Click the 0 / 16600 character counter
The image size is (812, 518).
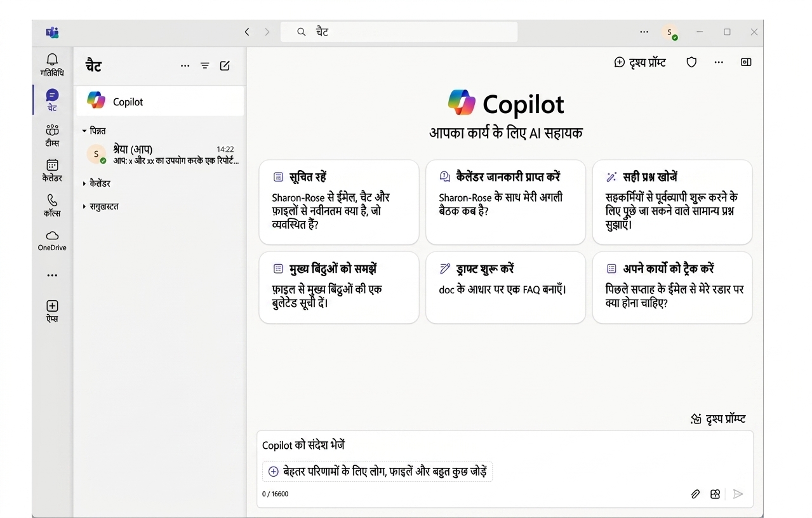(x=275, y=494)
